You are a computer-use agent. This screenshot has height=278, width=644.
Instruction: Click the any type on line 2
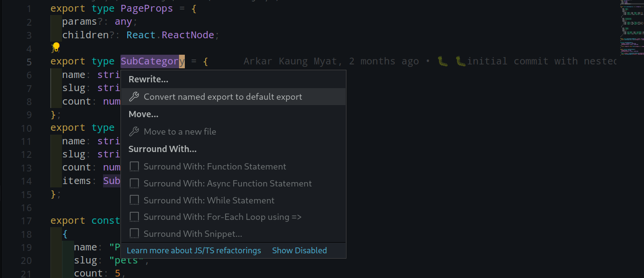tap(123, 22)
